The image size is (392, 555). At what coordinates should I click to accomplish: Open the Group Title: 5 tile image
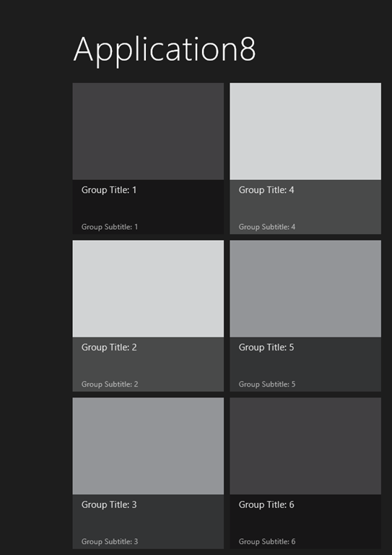point(305,288)
